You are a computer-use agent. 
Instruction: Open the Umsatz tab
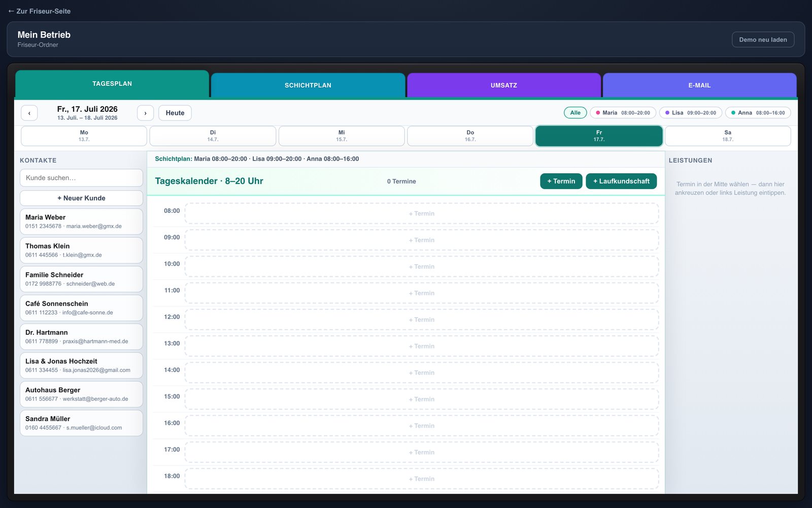(504, 85)
